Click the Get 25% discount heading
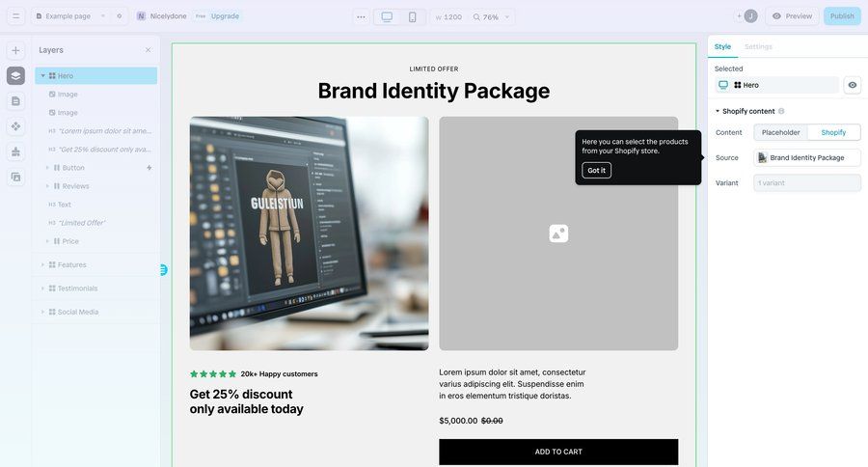 click(246, 401)
